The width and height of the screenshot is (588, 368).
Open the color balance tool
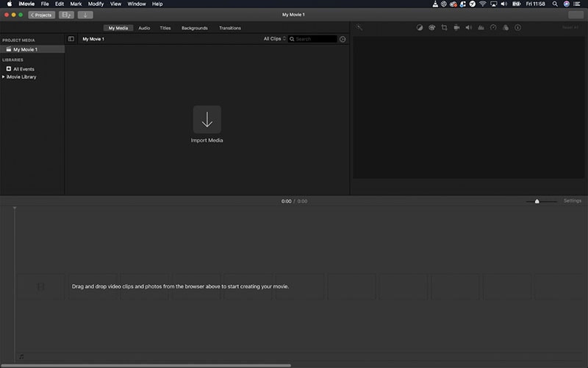pos(420,27)
